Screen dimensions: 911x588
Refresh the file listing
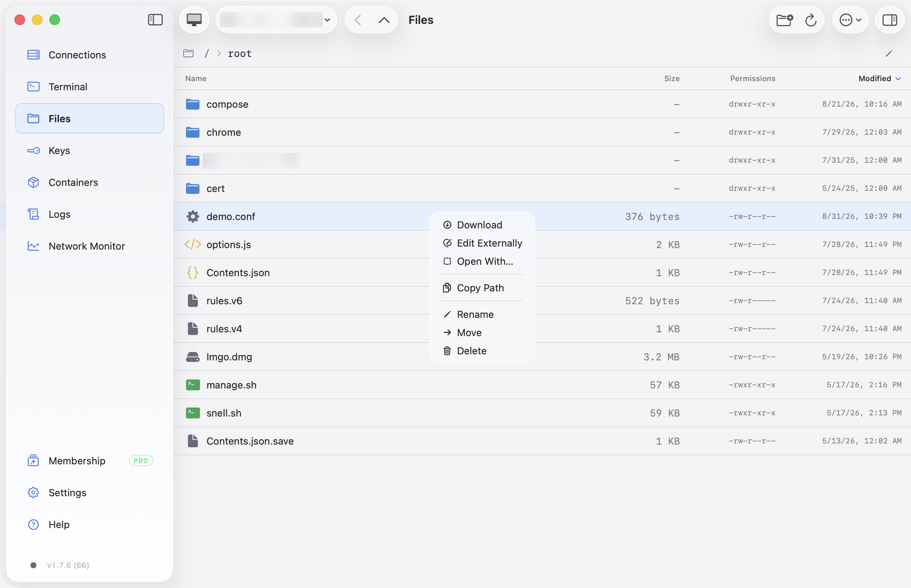[810, 20]
